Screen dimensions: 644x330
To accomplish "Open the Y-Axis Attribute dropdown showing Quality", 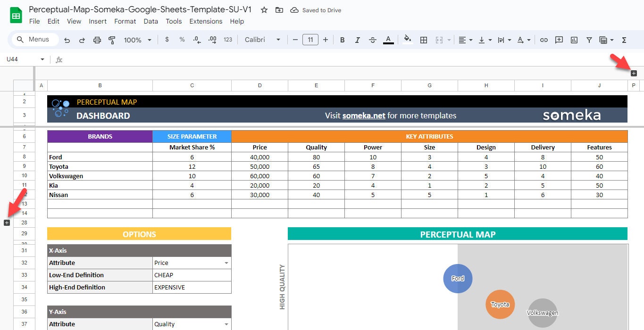I will (226, 324).
